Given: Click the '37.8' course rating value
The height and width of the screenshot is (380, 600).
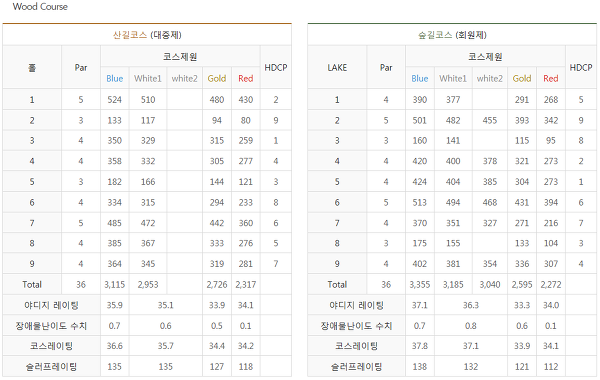Looking at the screenshot, I should [419, 346].
